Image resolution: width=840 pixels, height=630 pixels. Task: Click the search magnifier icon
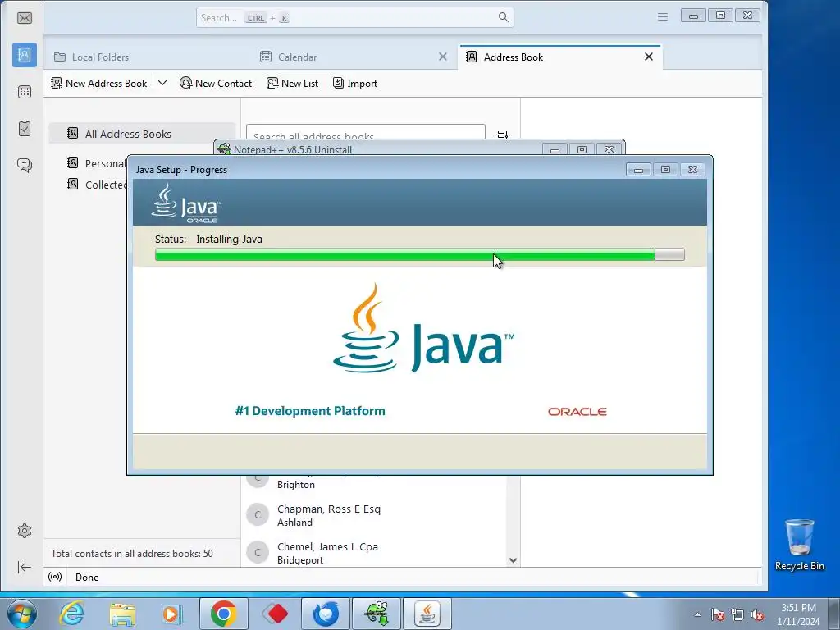coord(503,17)
